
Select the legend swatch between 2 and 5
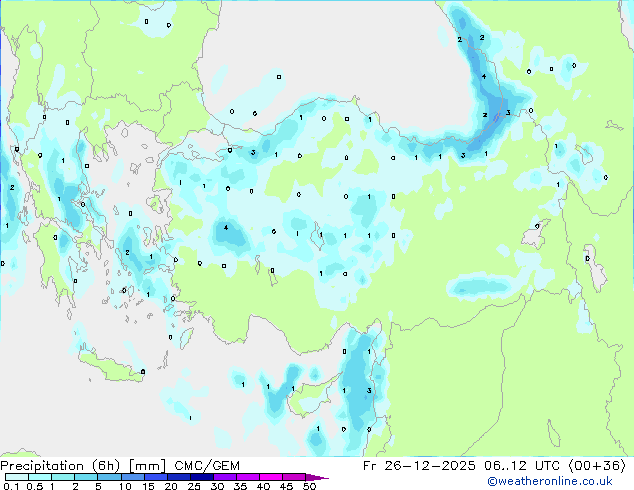tap(86, 477)
